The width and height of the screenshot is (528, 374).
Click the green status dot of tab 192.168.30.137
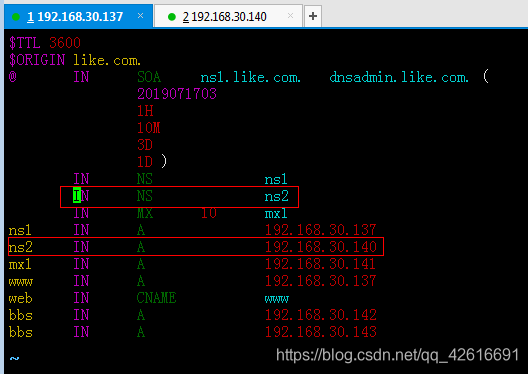click(x=16, y=16)
